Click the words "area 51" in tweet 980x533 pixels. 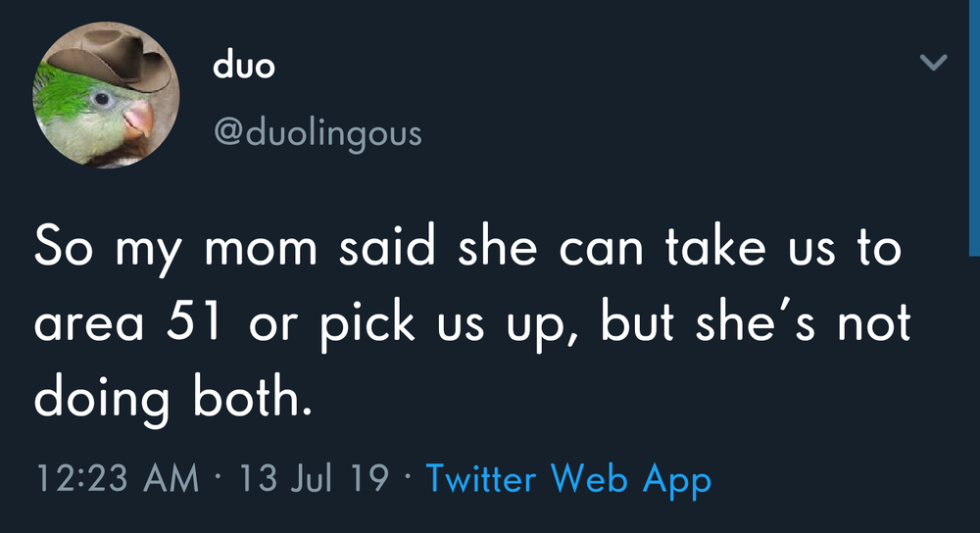point(127,323)
